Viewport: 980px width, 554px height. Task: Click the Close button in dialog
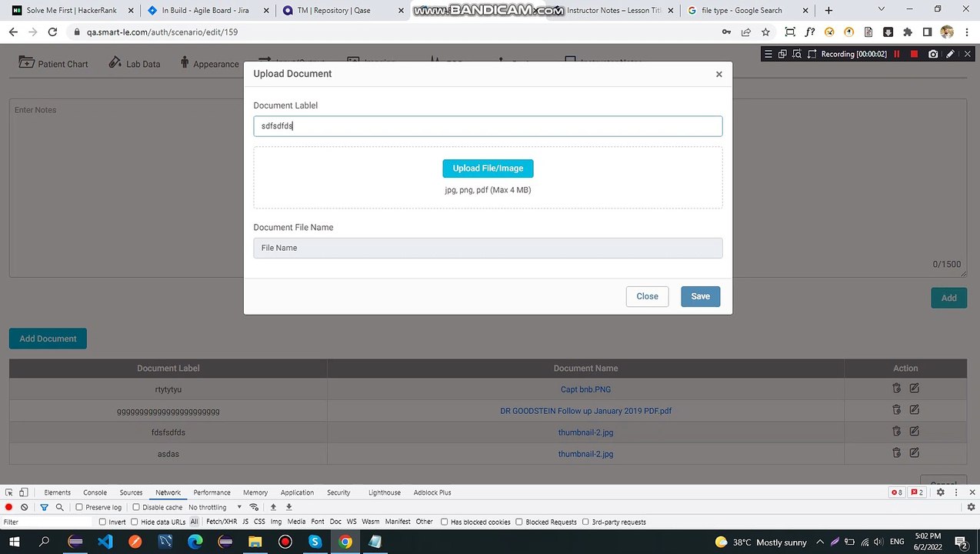tap(647, 296)
